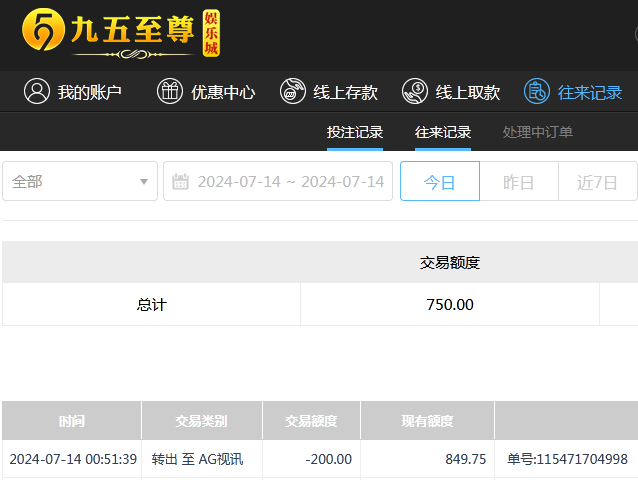This screenshot has width=638, height=480.
Task: Click 转出 至 AG视讯 transaction type
Action: (197, 459)
